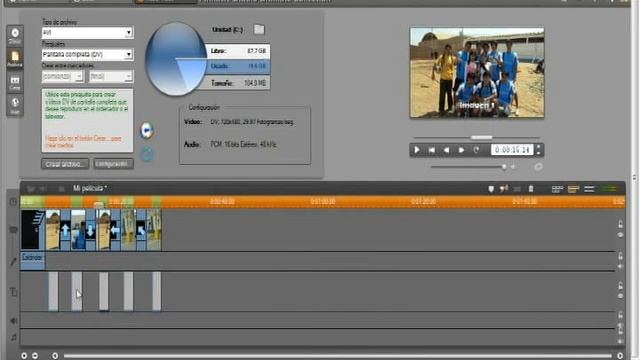The height and width of the screenshot is (360, 640).
Task: Click third icon just left of Mi película
Action: click(x=61, y=189)
